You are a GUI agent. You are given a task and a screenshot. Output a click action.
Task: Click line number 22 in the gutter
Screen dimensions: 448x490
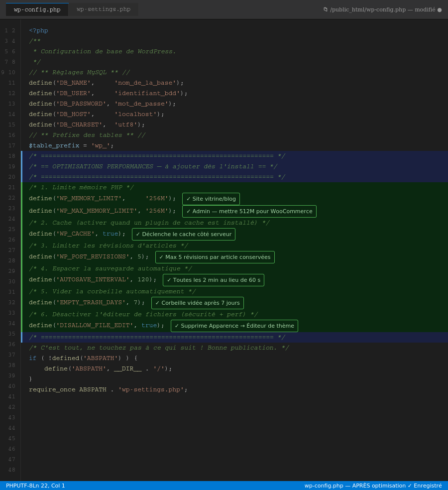coord(11,198)
